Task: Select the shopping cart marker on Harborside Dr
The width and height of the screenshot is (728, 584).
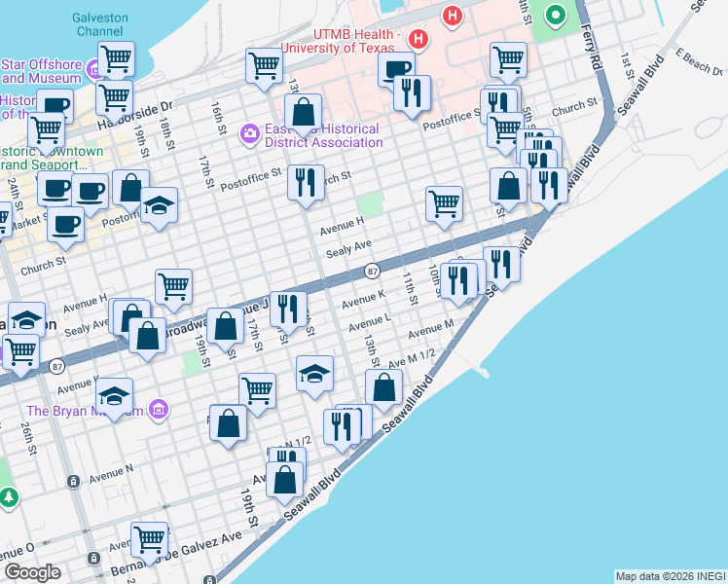Action: coord(114,98)
